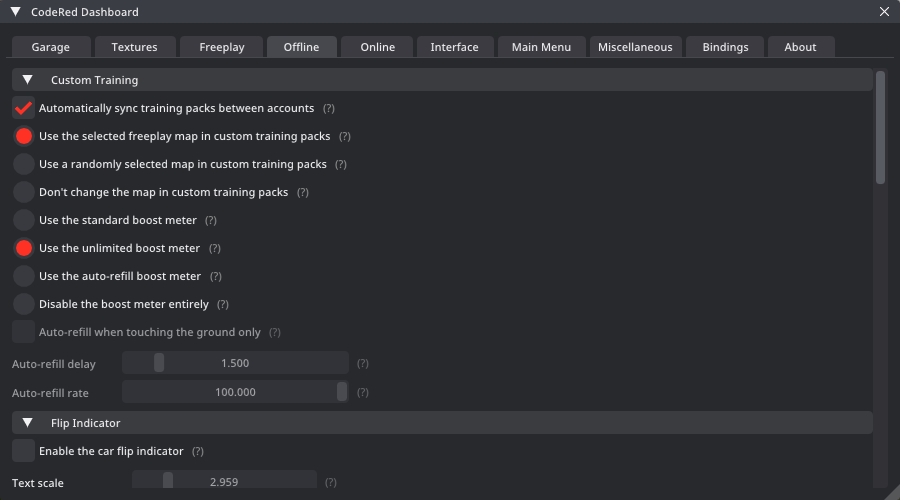
Task: Open the Bindings tab
Action: (x=725, y=47)
